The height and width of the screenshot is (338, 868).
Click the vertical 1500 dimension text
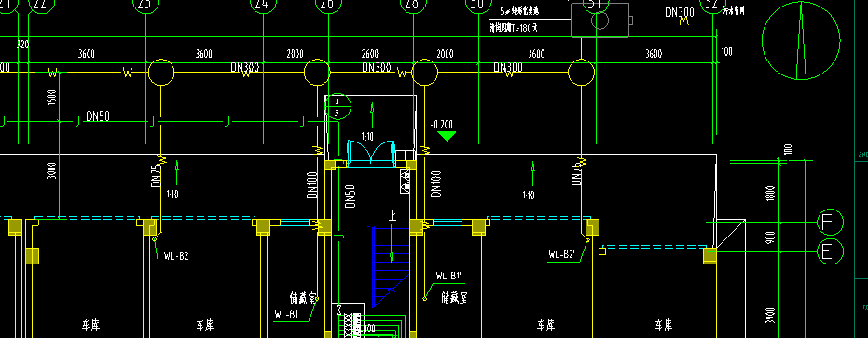click(x=53, y=99)
